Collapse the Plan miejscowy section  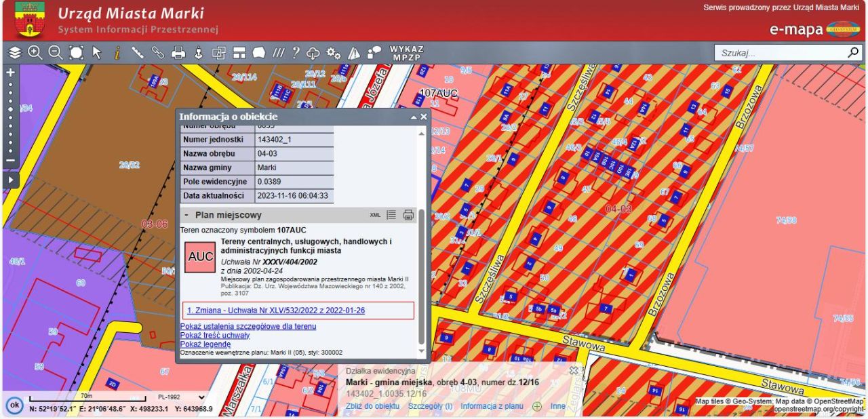point(186,215)
